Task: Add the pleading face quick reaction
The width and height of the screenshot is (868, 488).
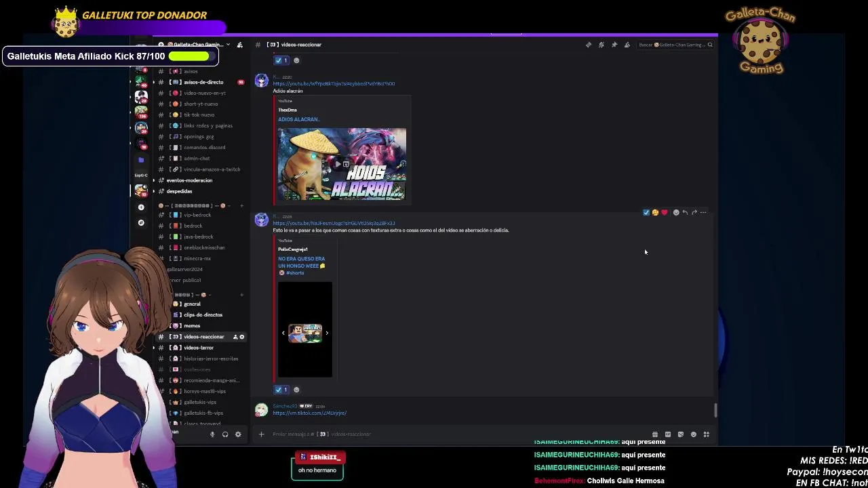Action: 655,213
